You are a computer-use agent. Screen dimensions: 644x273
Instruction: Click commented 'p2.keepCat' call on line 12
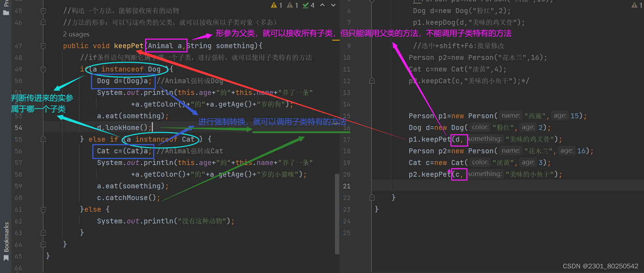point(430,81)
